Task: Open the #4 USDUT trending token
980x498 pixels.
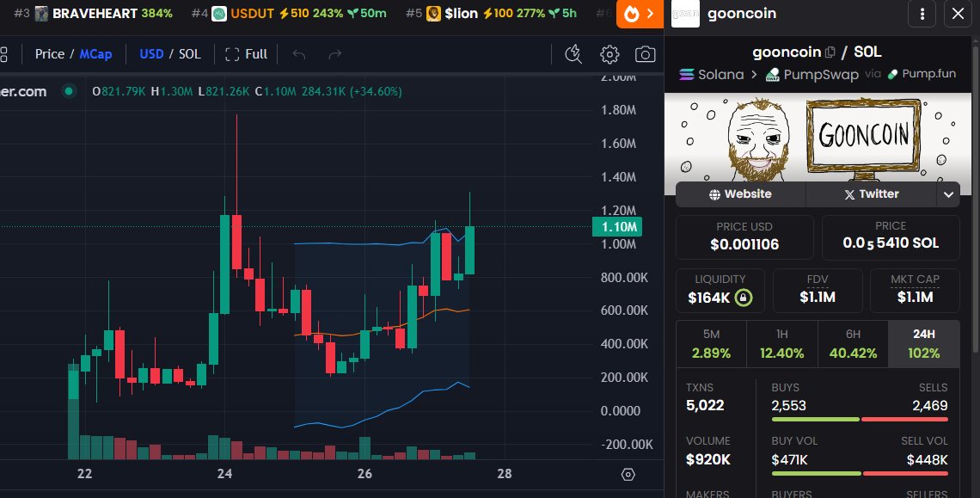Action: tap(289, 13)
